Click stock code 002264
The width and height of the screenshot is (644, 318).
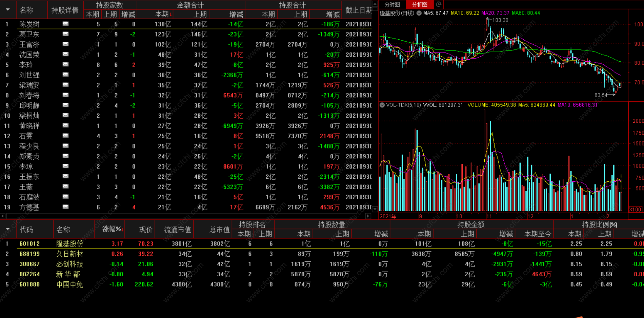click(29, 274)
